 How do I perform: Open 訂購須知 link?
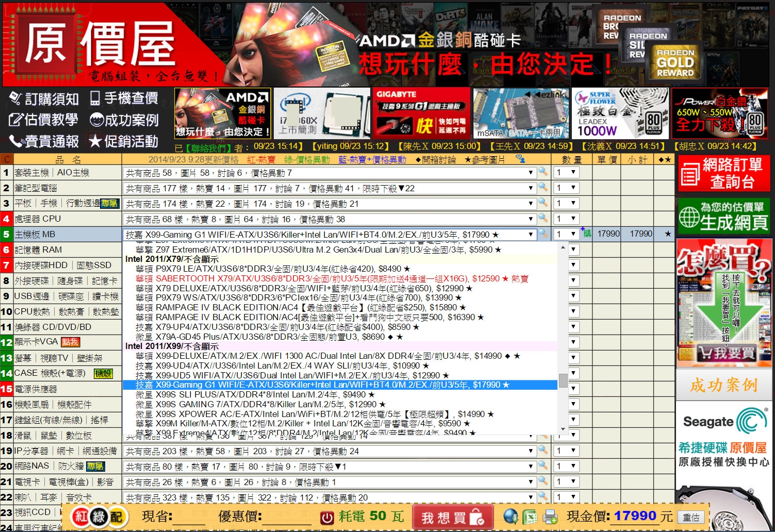tap(45, 99)
